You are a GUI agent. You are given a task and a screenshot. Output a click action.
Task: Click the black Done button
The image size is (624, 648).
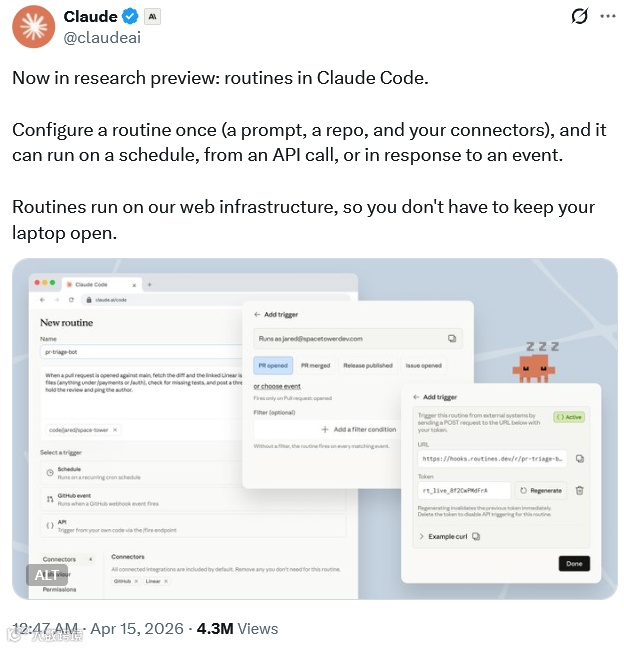pyautogui.click(x=574, y=564)
